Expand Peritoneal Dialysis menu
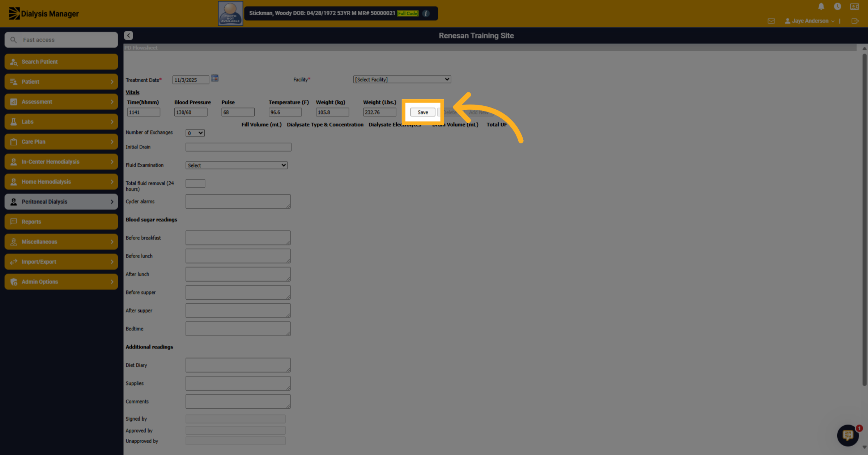The width and height of the screenshot is (868, 455). click(x=61, y=202)
